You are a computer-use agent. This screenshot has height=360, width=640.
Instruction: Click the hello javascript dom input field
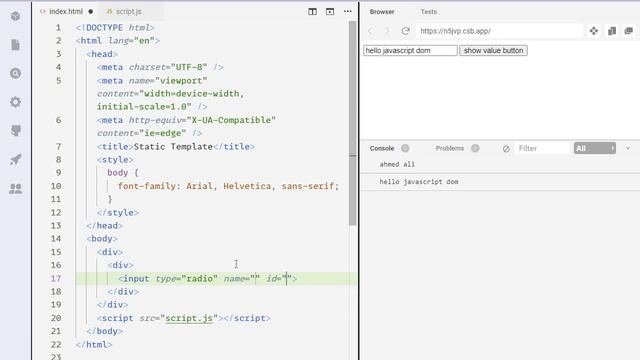[410, 51]
